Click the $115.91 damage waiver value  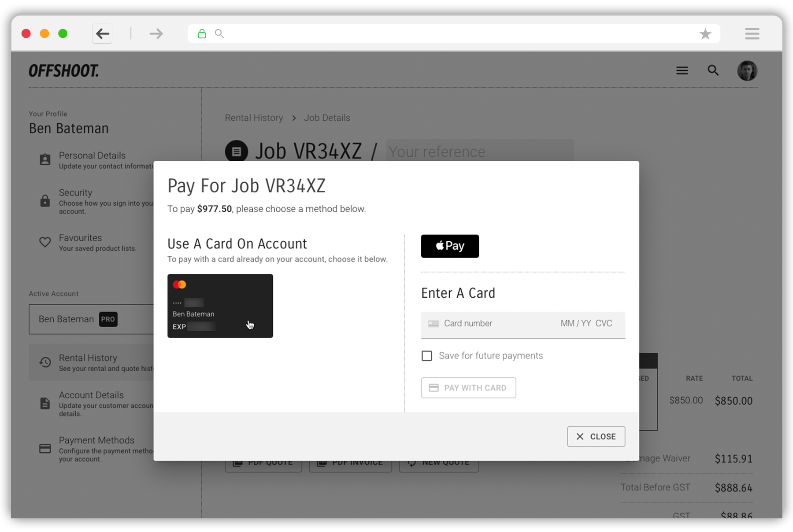(x=734, y=459)
